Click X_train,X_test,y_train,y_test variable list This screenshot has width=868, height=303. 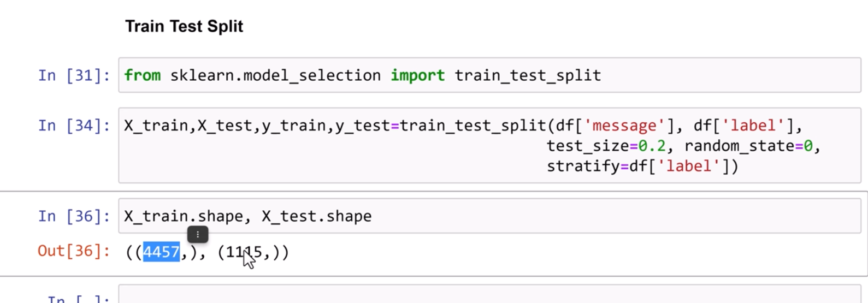[257, 126]
